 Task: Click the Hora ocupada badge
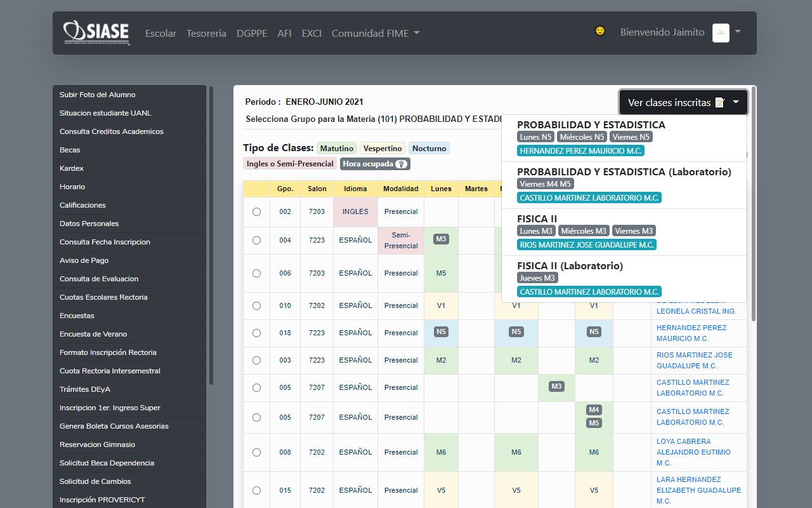tap(375, 164)
